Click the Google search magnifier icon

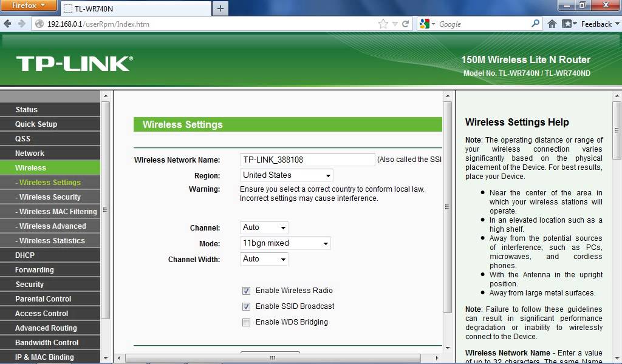tap(536, 24)
